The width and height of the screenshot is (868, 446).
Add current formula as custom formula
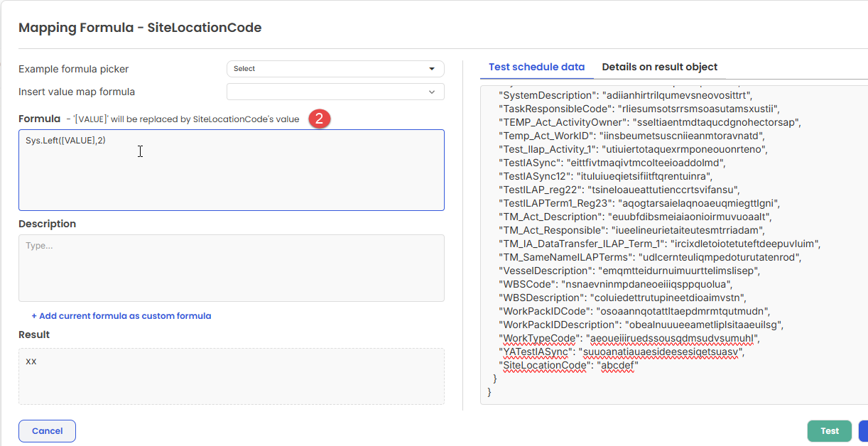pos(121,316)
